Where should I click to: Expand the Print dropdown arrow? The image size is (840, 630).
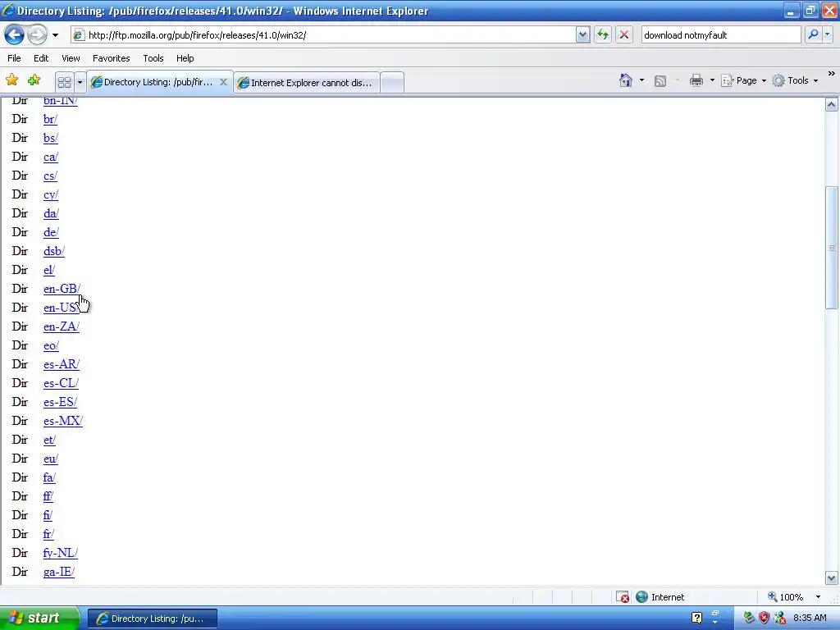[x=712, y=80]
